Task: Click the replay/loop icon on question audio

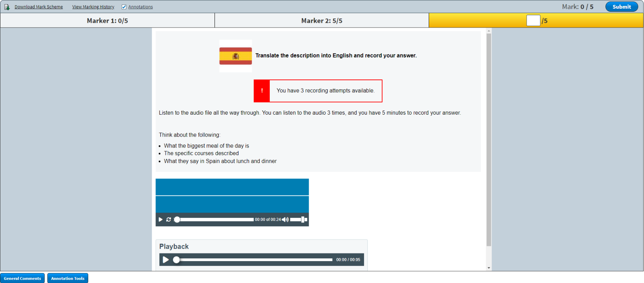Action: 169,219
